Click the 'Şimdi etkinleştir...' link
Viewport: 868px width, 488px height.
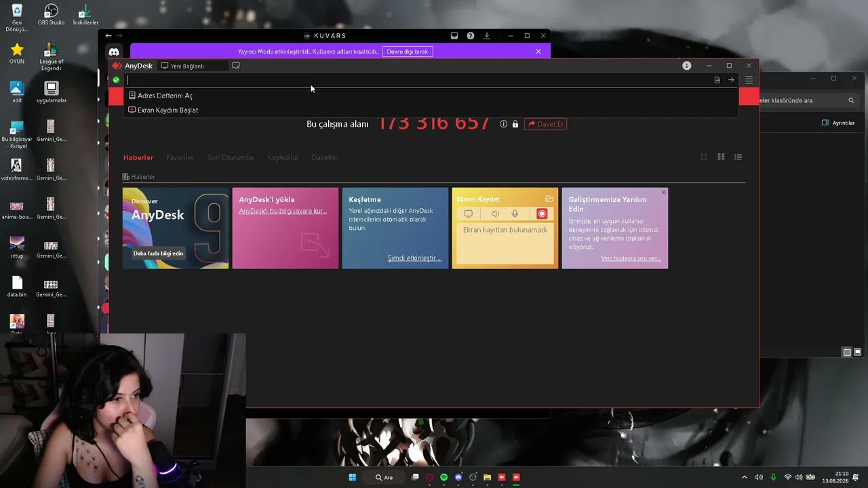[x=414, y=258]
